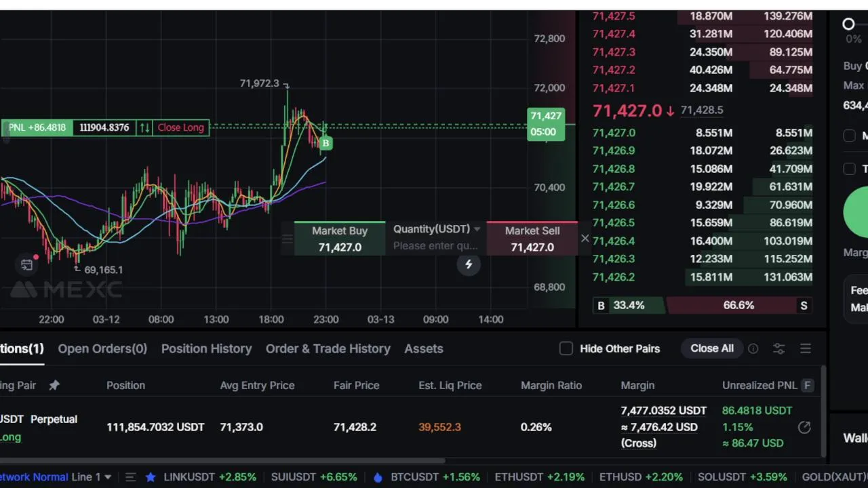
Task: Click the Close All button
Action: pos(712,348)
